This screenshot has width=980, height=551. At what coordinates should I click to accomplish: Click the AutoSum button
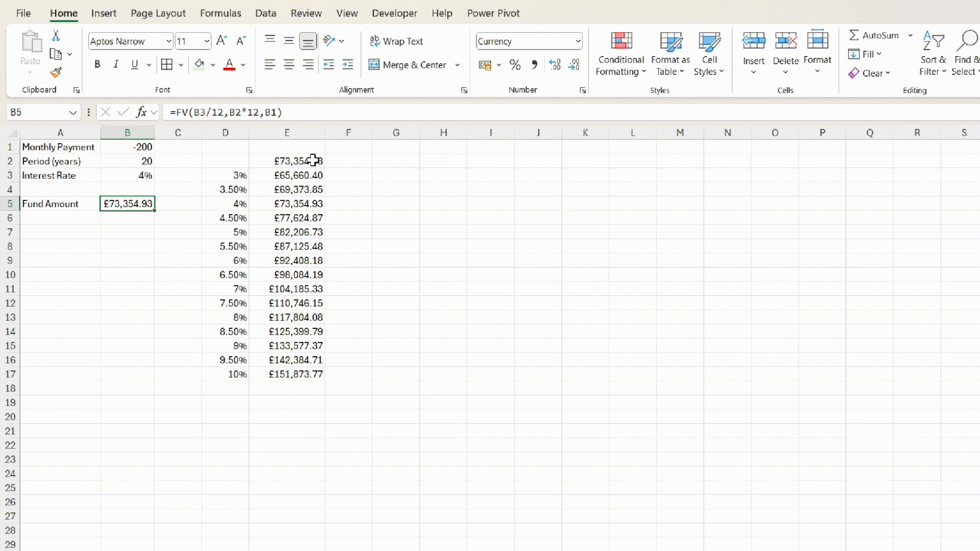click(874, 35)
